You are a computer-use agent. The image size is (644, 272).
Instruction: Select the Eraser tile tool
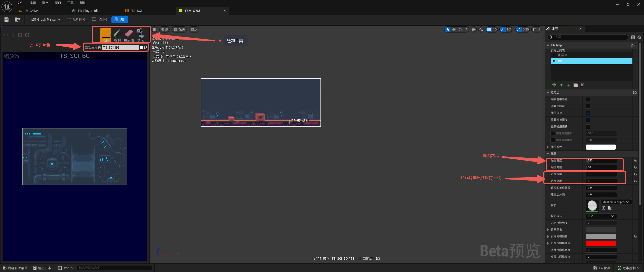129,35
